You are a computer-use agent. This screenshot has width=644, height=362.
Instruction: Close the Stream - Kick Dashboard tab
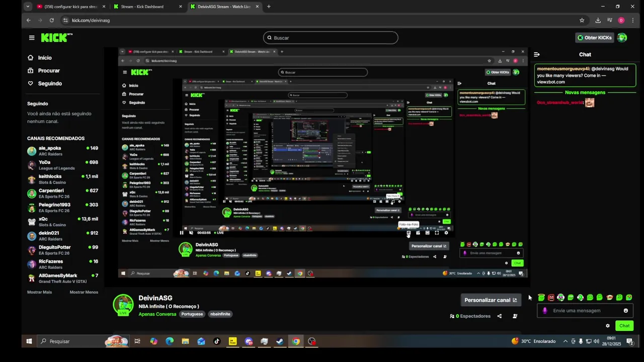(x=180, y=7)
